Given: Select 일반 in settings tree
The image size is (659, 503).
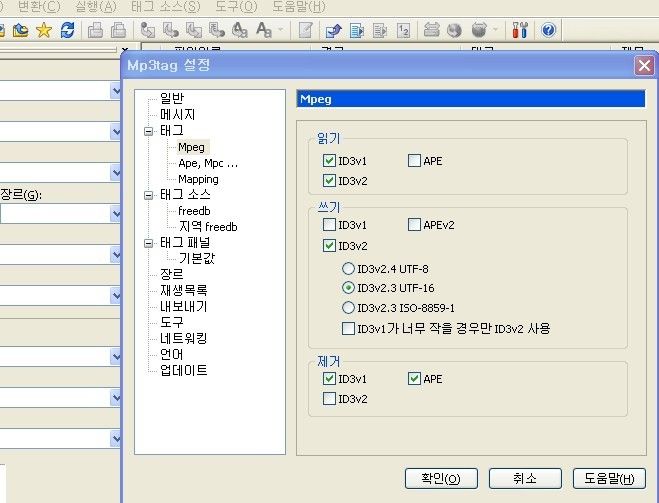Looking at the screenshot, I should click(172, 98).
